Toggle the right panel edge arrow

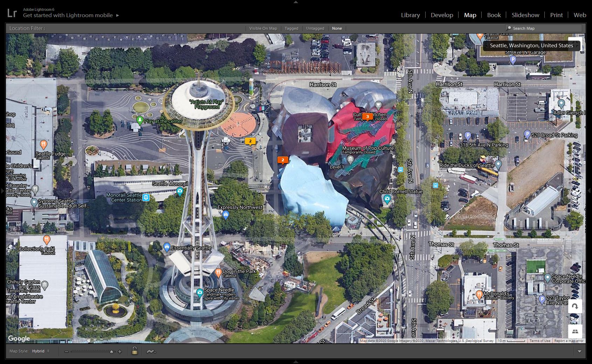pos(590,191)
